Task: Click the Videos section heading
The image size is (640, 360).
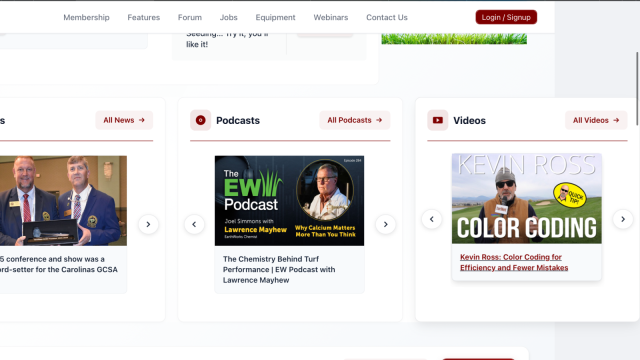Action: (x=469, y=120)
